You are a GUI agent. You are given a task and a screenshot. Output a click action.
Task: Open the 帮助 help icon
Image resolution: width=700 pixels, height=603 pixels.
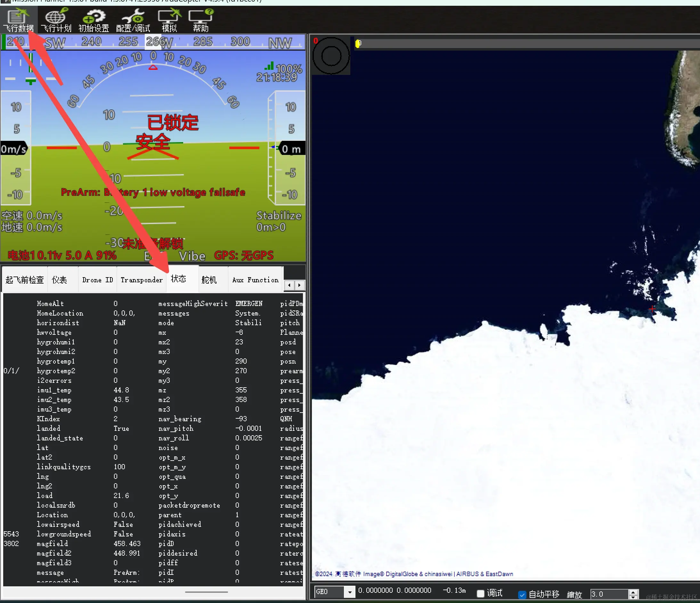point(200,20)
